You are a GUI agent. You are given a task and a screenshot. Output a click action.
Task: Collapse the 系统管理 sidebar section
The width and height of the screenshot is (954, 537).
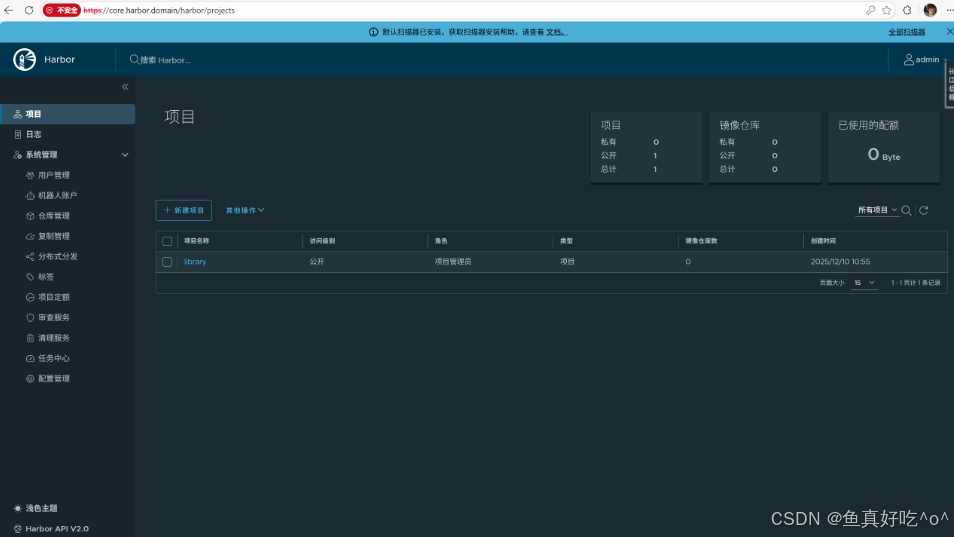pos(125,155)
